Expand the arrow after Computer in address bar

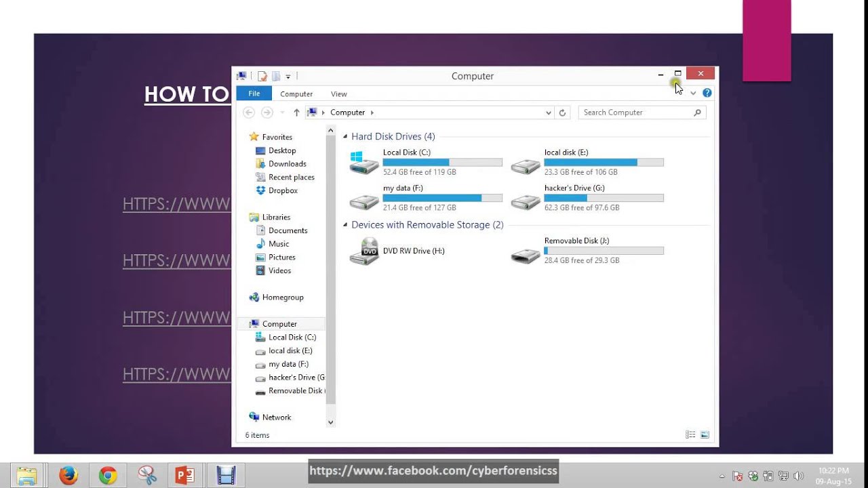tap(372, 113)
